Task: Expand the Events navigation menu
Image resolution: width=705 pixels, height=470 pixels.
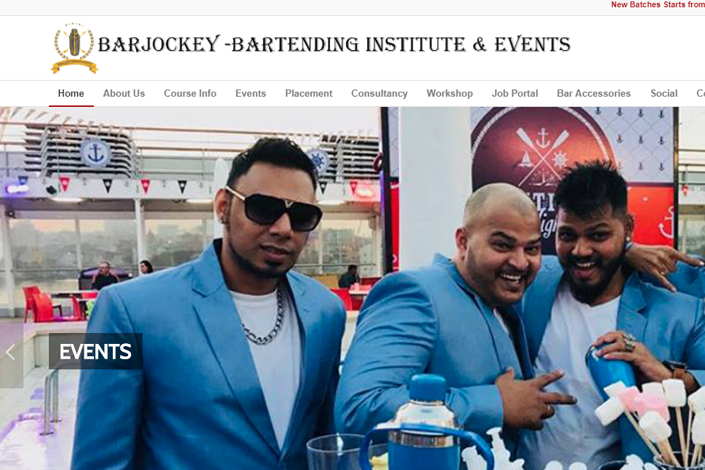Action: click(250, 94)
